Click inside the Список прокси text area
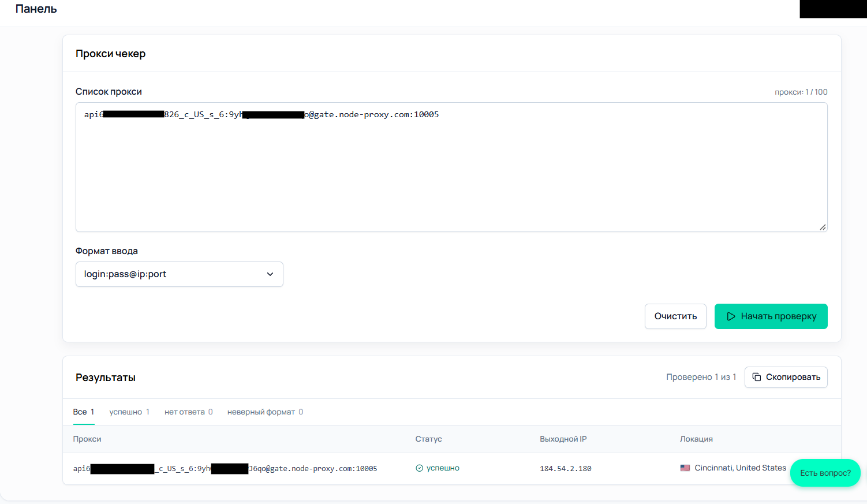 [x=451, y=167]
